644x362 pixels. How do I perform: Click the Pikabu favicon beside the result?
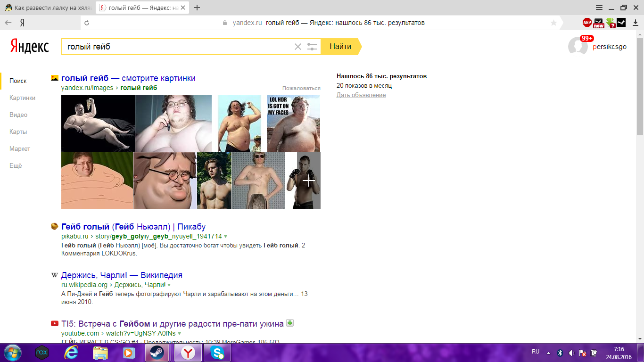(55, 227)
